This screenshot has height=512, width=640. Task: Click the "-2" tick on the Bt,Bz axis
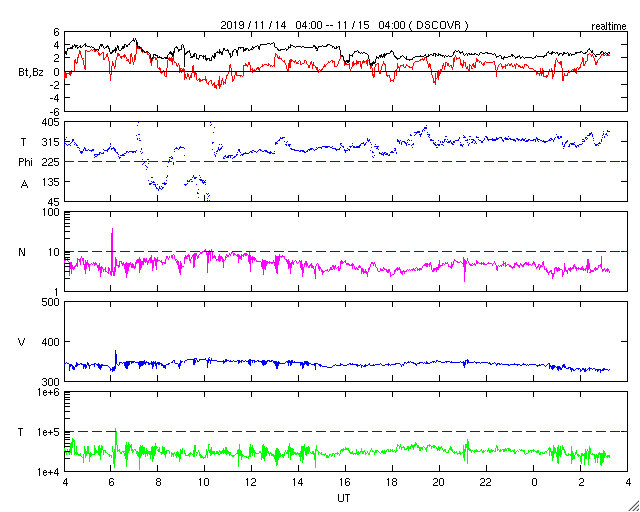(x=54, y=85)
